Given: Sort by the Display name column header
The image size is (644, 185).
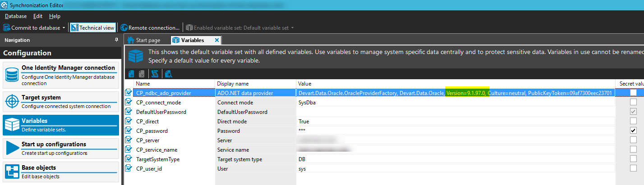Looking at the screenshot, I should point(256,84).
